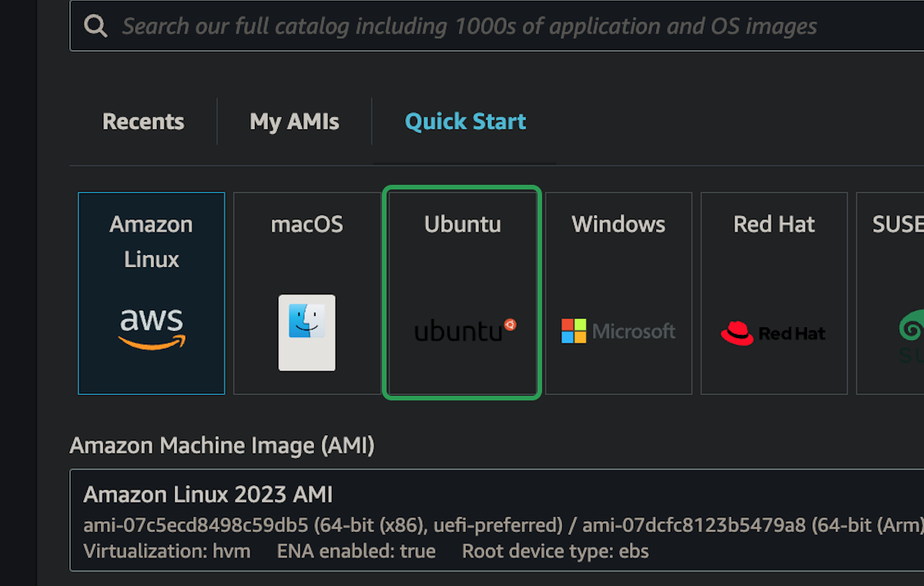The height and width of the screenshot is (586, 924).
Task: Choose the Amazon Linux OS tile
Action: pos(152,293)
